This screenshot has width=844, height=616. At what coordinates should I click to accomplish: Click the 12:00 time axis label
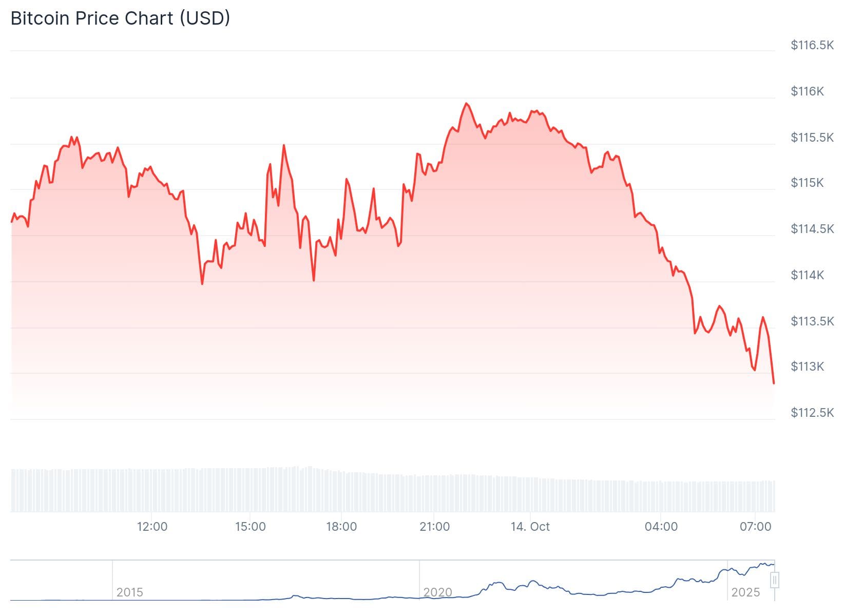(152, 527)
